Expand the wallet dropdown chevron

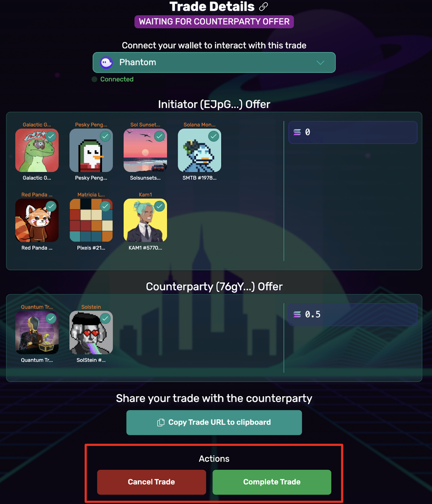[320, 62]
